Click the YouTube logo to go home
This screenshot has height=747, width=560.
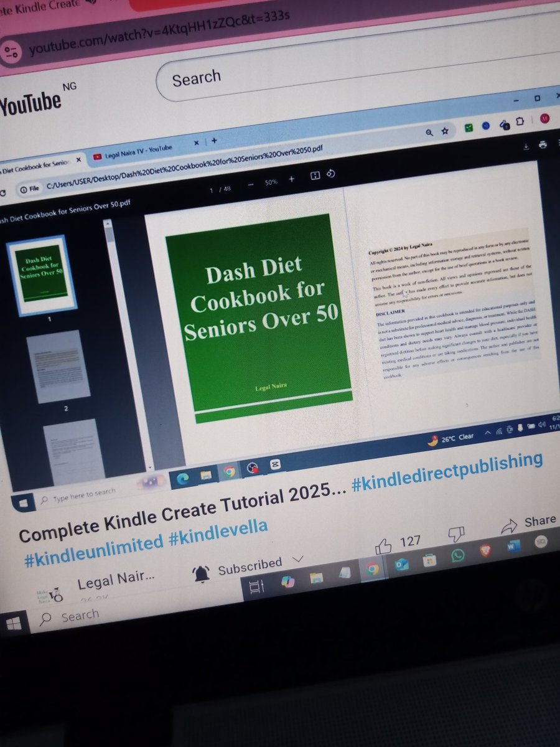pyautogui.click(x=31, y=103)
